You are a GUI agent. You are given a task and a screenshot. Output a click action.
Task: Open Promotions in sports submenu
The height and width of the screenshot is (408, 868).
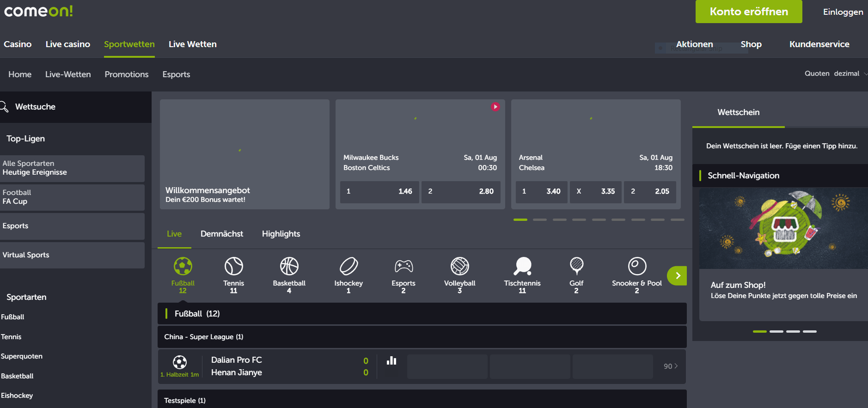click(x=127, y=74)
